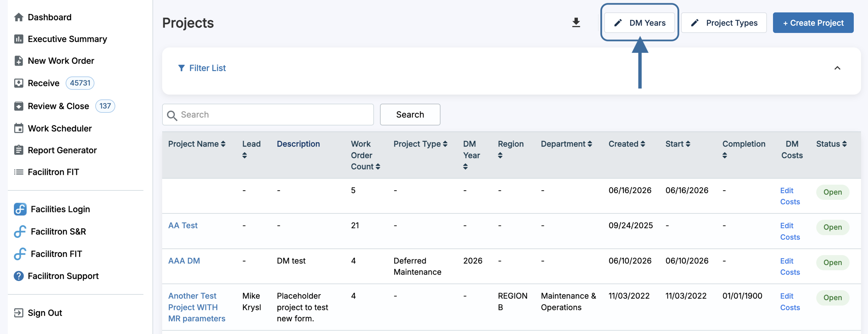Screen dimensions: 868x334
Task: Open the Project Types editor
Action: click(x=724, y=23)
